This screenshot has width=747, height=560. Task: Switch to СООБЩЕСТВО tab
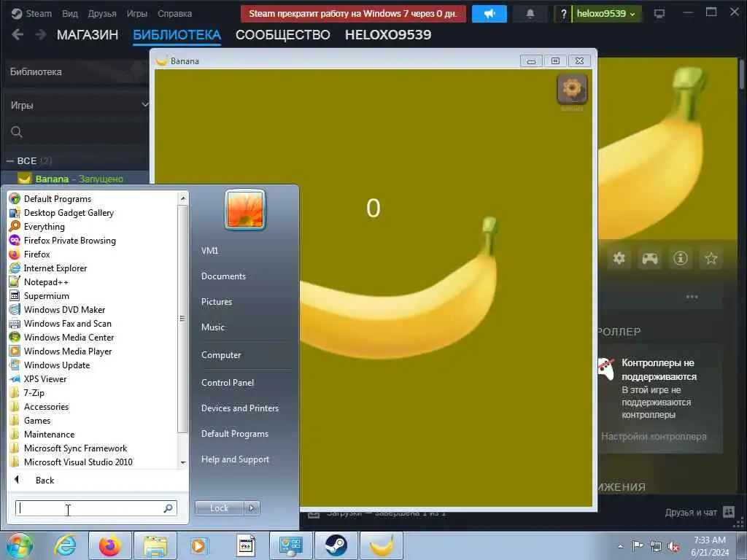tap(282, 35)
